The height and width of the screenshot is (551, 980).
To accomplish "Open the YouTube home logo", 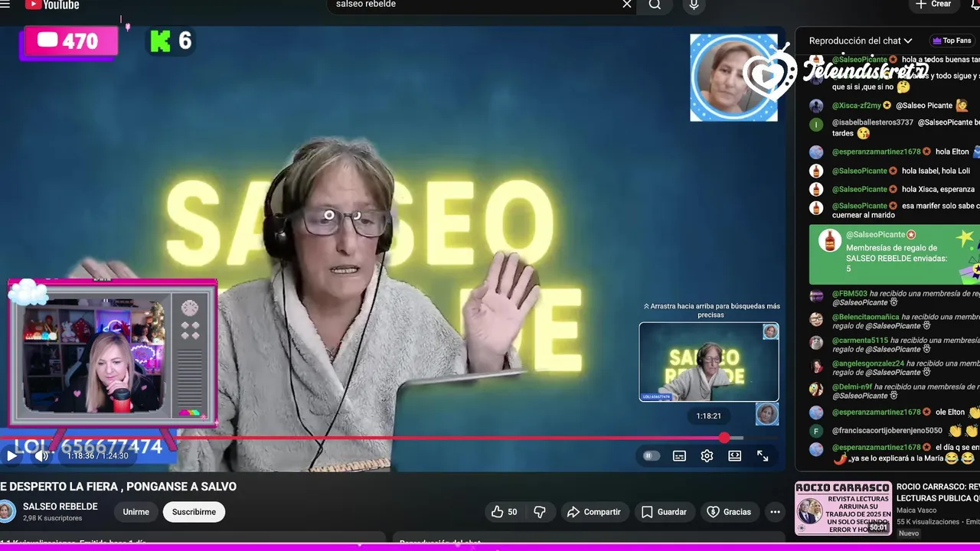I will tap(52, 5).
